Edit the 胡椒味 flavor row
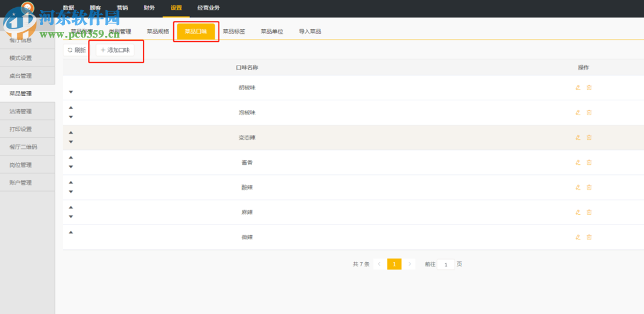 [578, 87]
